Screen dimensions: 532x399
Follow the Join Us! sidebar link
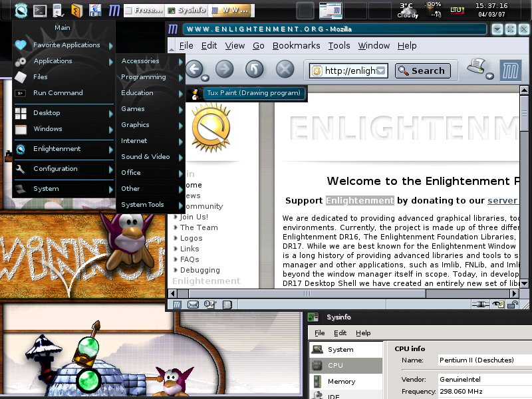pyautogui.click(x=194, y=217)
